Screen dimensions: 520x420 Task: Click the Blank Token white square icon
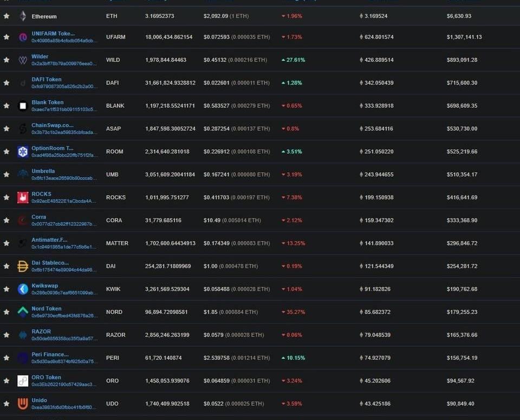click(23, 106)
